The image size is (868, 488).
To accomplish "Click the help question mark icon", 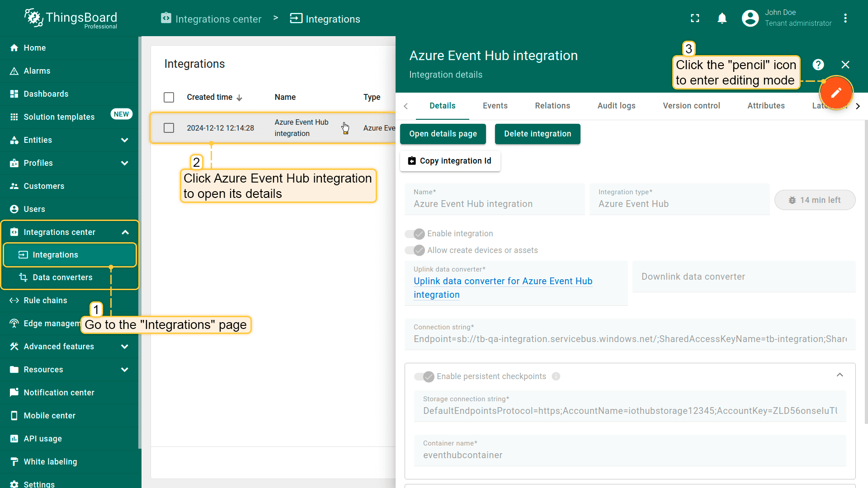I will pyautogui.click(x=818, y=65).
